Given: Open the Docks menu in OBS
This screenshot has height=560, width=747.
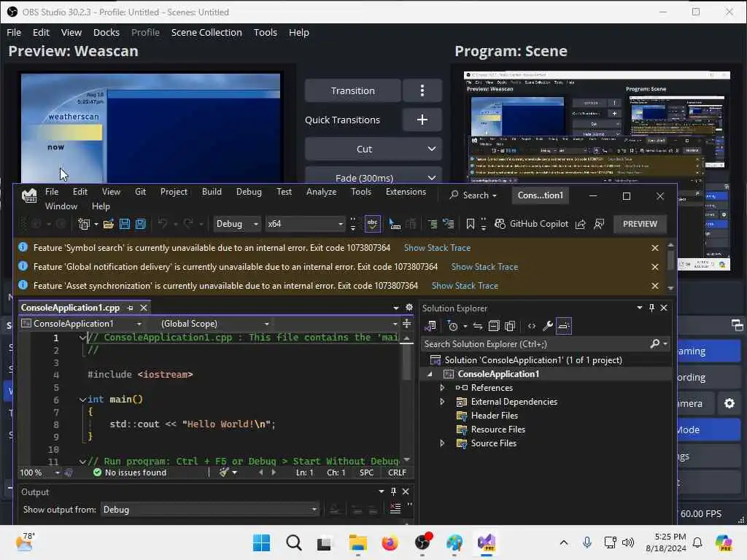Looking at the screenshot, I should point(107,32).
